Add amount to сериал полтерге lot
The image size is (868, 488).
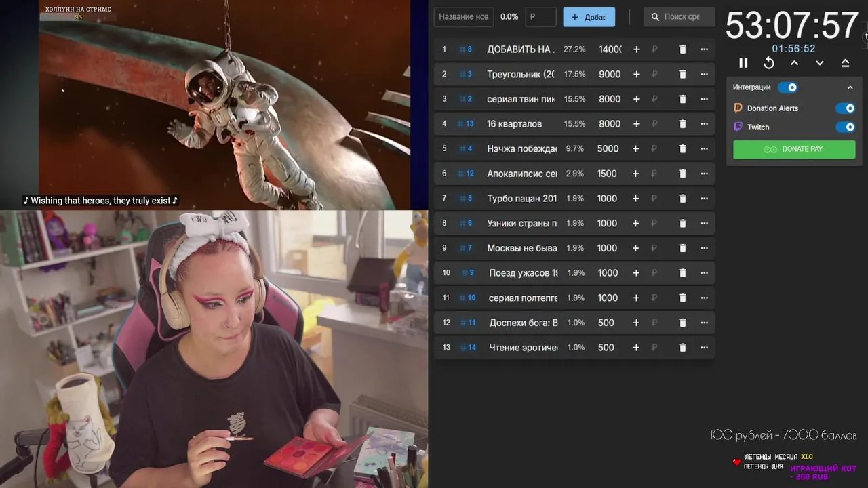click(x=636, y=298)
